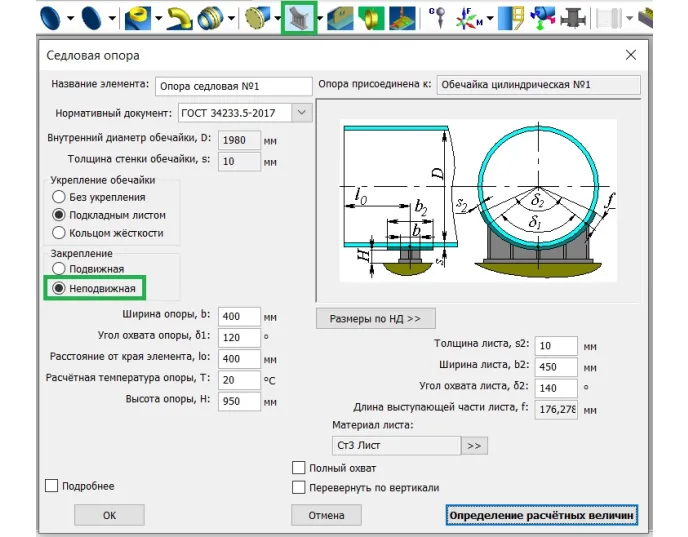
Task: Click the blue and red heat exchanger icon
Action: (545, 17)
